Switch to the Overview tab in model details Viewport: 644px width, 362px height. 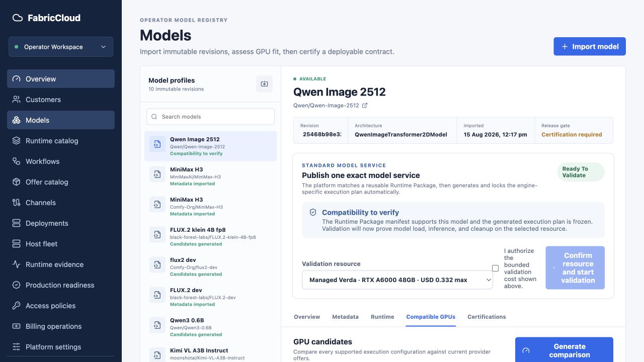point(307,317)
